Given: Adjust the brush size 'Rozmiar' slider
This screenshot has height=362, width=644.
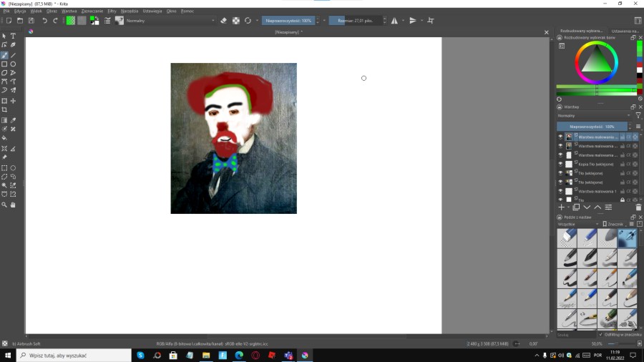Looking at the screenshot, I should [356, 21].
